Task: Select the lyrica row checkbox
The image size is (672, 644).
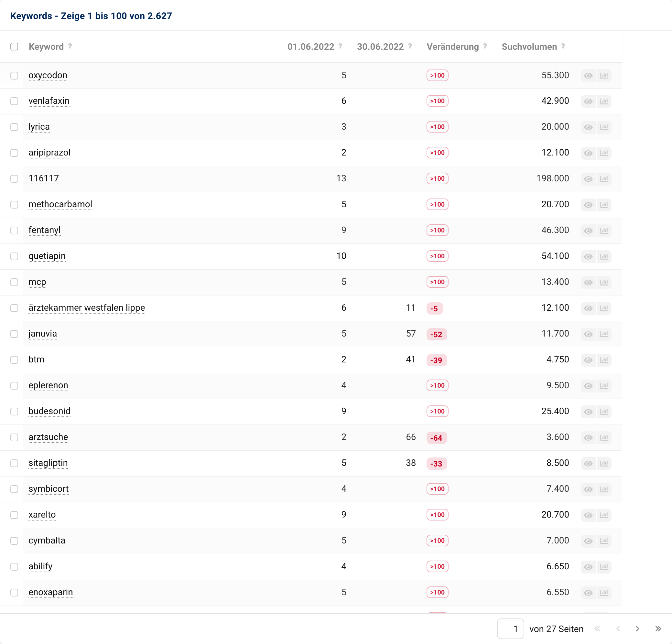Action: [x=14, y=127]
